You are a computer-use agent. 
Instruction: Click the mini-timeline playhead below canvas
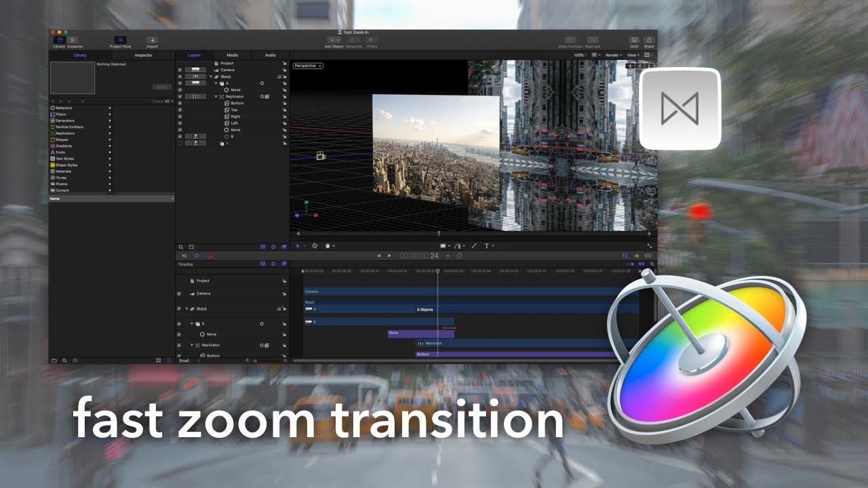pos(439,235)
